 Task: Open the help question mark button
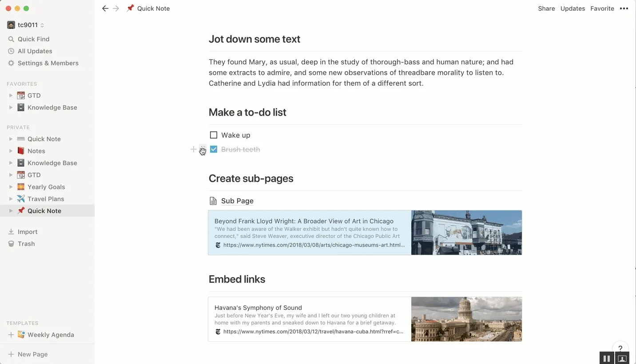620,348
